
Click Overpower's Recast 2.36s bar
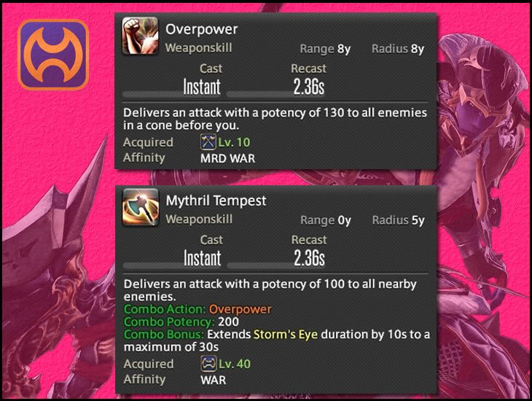pos(275,94)
